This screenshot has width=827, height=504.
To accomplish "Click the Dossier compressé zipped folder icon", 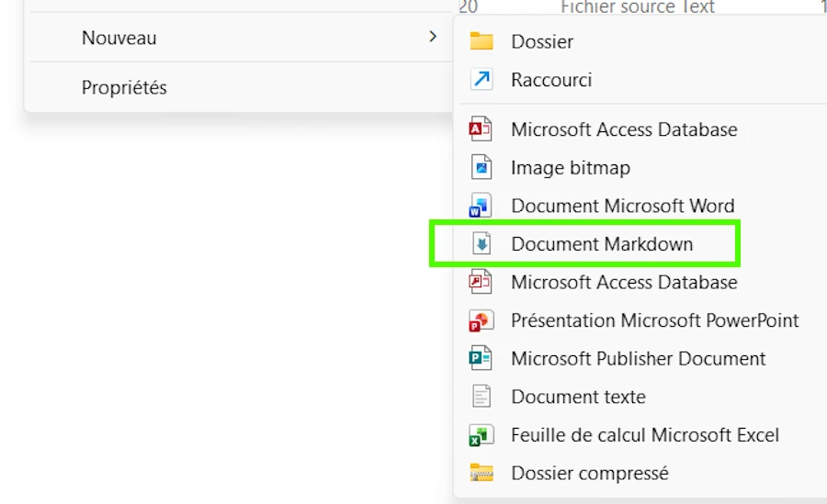I will 481,473.
